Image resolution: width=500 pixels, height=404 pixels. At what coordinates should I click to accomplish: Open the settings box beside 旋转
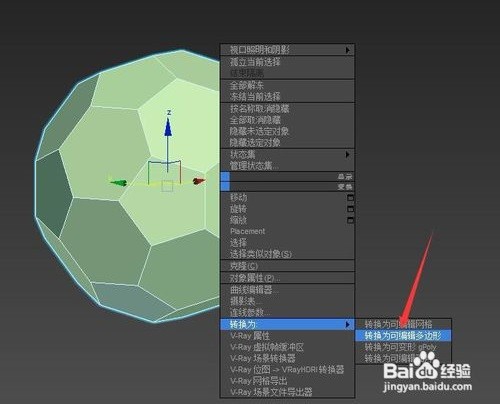point(350,209)
